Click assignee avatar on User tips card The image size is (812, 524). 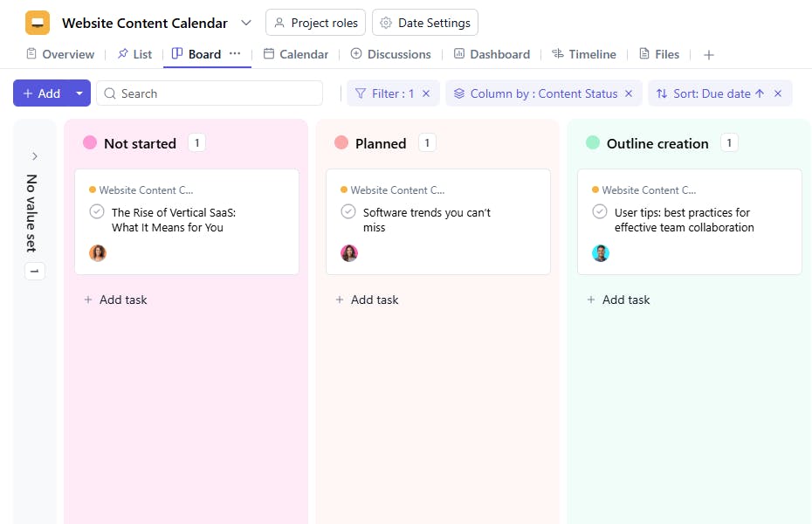tap(601, 253)
